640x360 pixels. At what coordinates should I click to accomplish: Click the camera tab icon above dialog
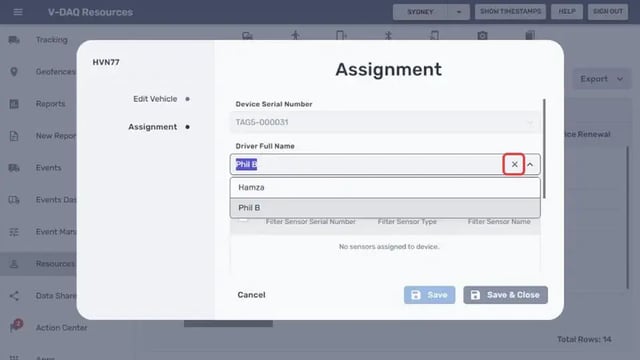[482, 36]
